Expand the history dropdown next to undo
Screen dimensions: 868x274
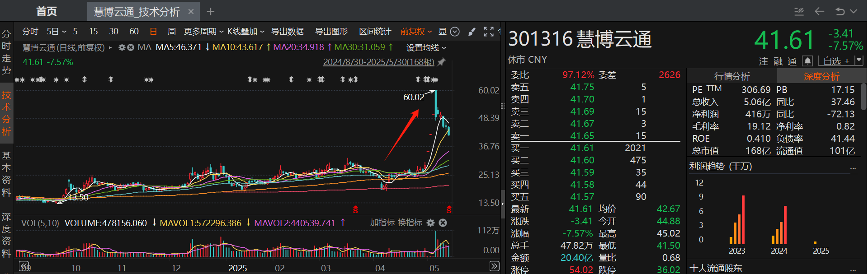854,12
